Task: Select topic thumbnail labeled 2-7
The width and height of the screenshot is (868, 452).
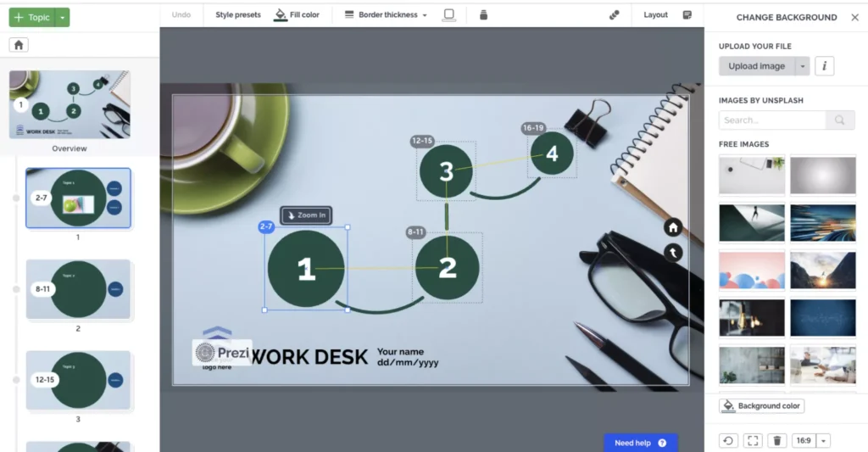Action: (78, 198)
